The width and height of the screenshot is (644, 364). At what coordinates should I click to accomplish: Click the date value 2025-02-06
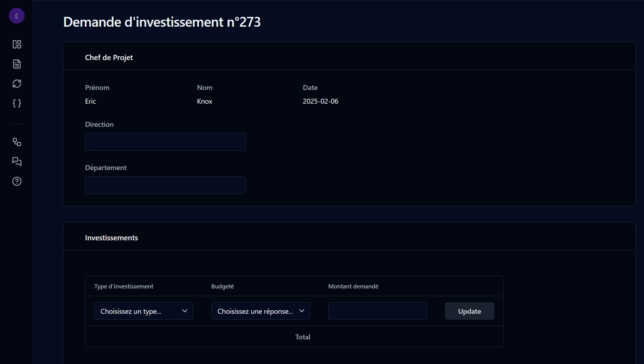click(320, 101)
